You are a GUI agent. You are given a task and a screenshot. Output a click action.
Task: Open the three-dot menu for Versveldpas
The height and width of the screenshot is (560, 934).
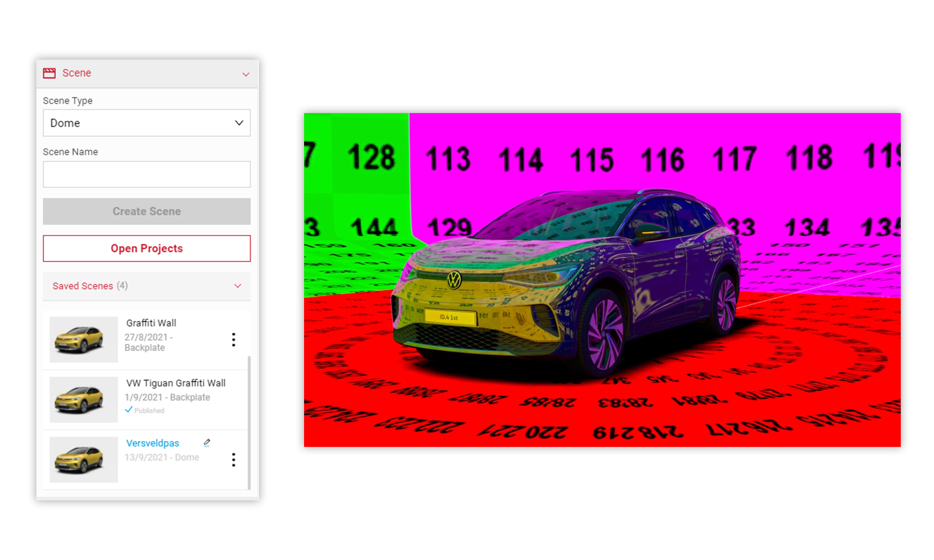(233, 459)
